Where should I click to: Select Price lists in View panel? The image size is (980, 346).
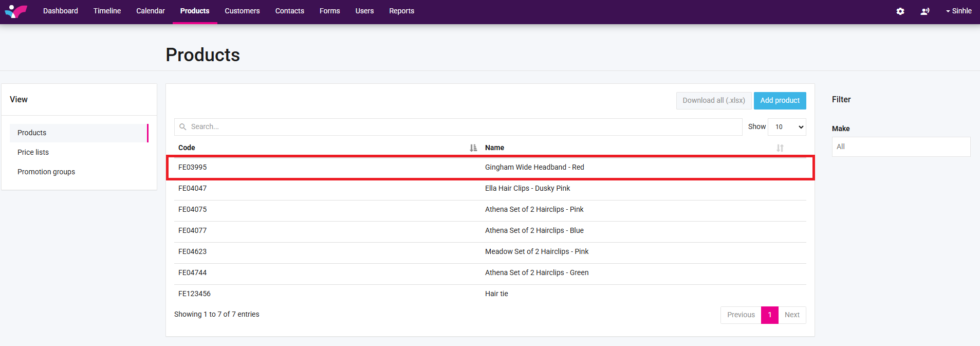pyautogui.click(x=33, y=152)
